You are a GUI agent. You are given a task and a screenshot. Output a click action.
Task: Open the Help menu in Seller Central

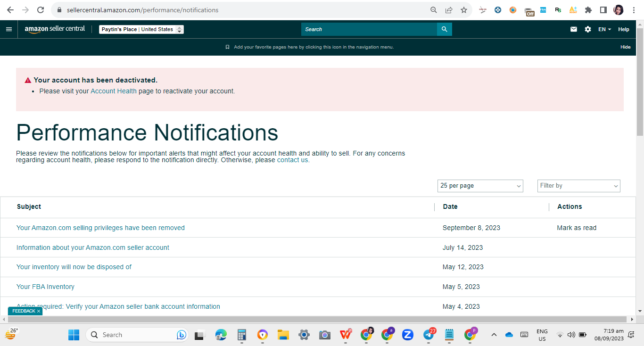tap(624, 29)
